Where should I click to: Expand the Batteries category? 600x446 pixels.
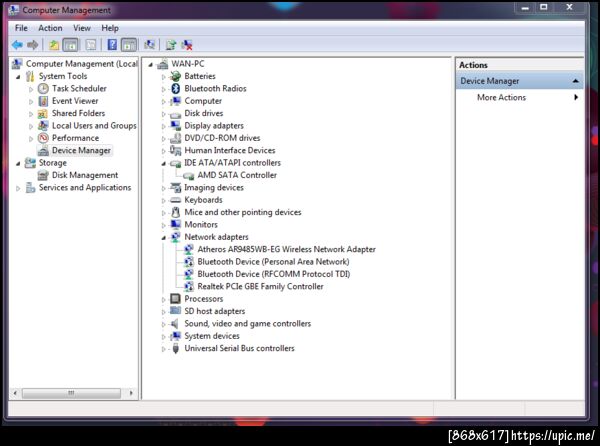(163, 77)
